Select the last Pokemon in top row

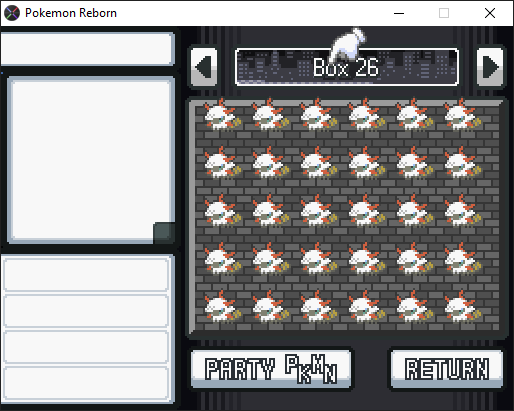(463, 115)
